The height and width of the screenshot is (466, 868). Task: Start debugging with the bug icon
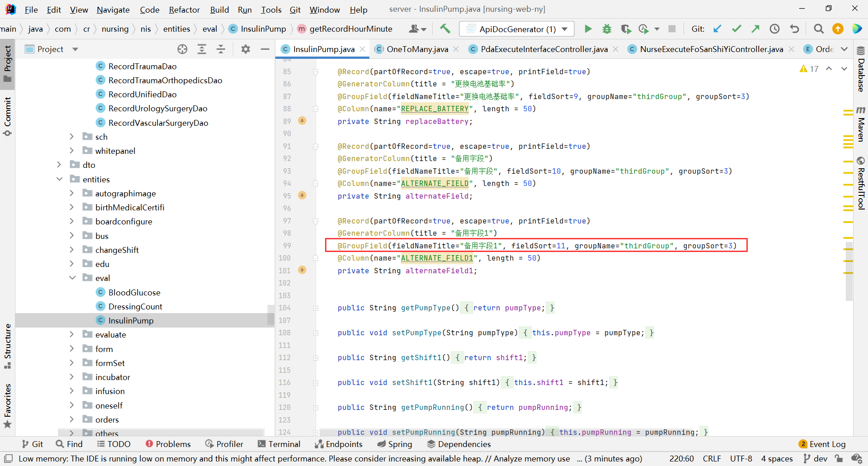pyautogui.click(x=607, y=29)
